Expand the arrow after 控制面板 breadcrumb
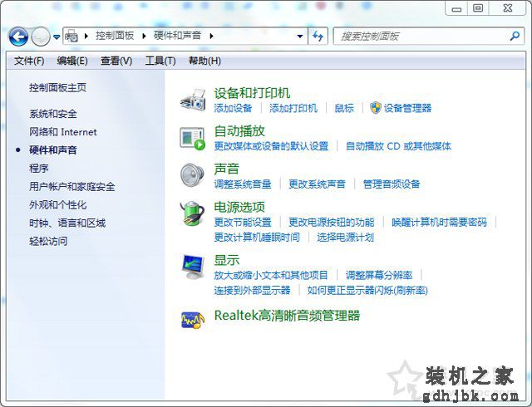532x407 pixels. pyautogui.click(x=144, y=36)
